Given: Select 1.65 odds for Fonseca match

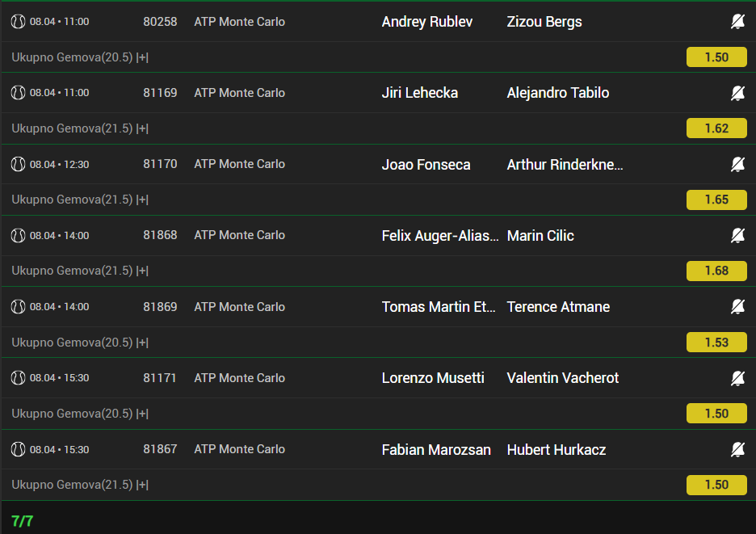Looking at the screenshot, I should pyautogui.click(x=716, y=200).
